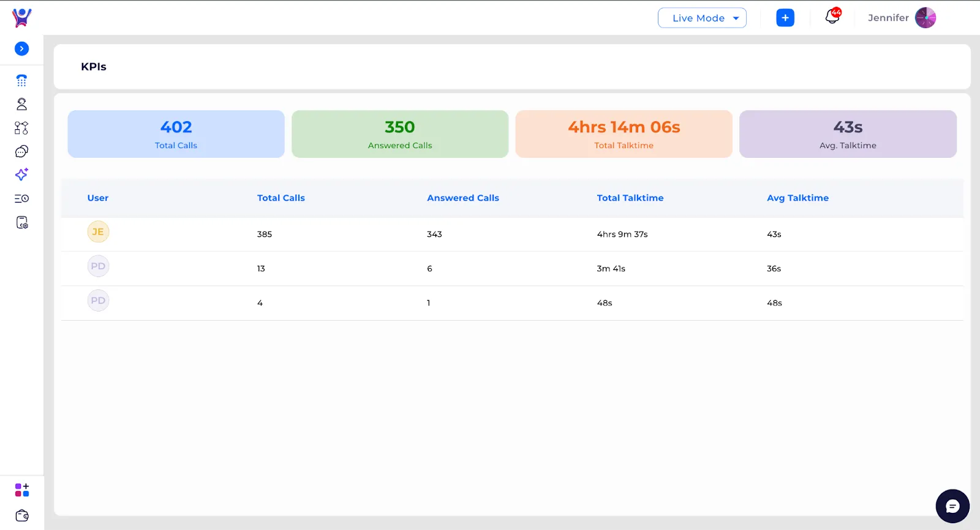This screenshot has width=980, height=530.
Task: Select the 4hrs 9m 37s talktime cell
Action: point(622,234)
